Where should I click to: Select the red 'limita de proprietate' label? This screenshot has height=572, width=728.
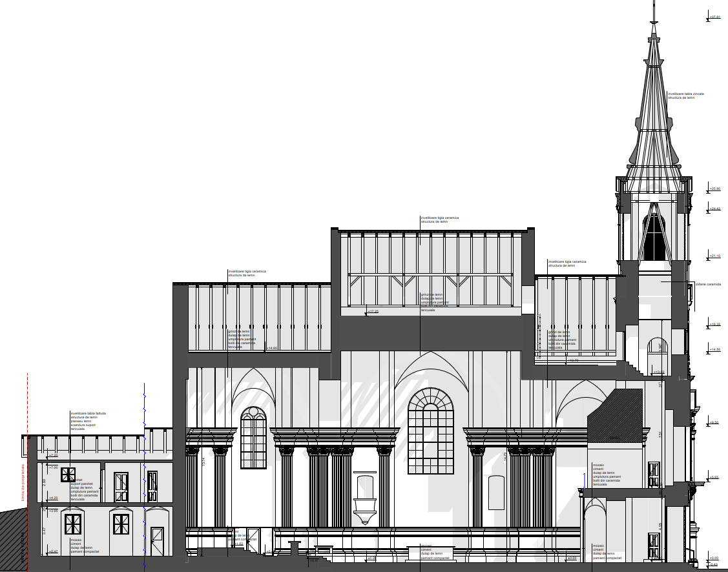[x=23, y=481]
